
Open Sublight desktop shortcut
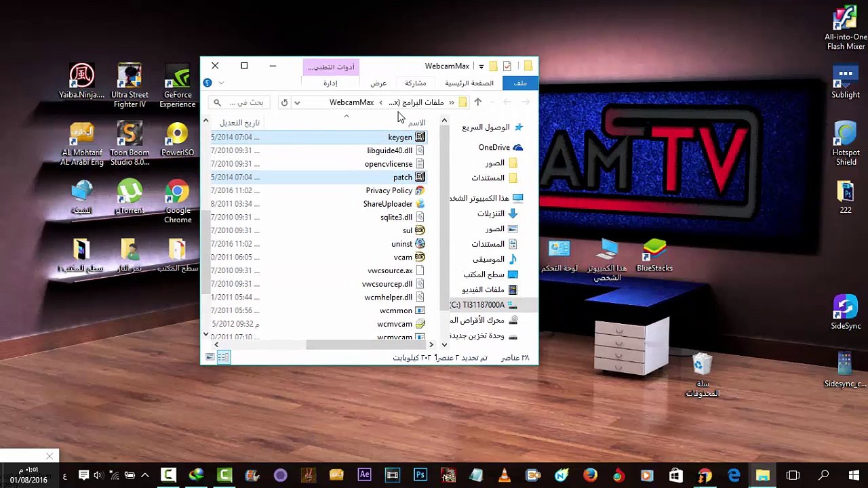(846, 82)
